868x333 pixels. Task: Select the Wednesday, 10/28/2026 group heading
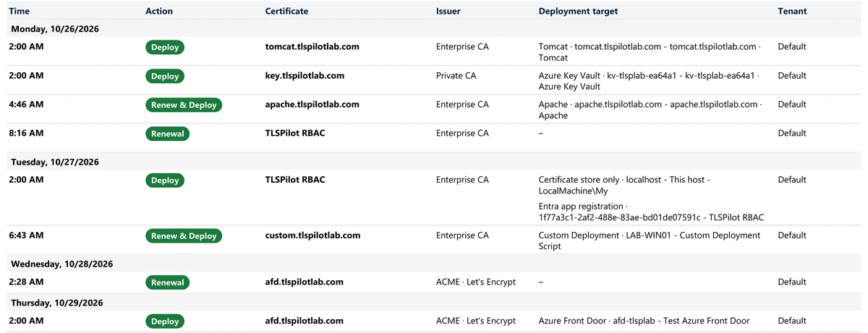[x=61, y=264]
